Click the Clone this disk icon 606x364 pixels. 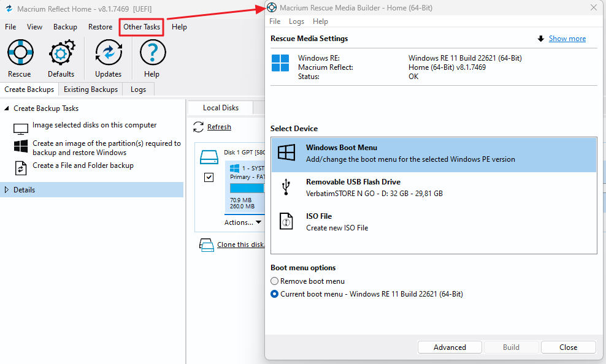pyautogui.click(x=206, y=245)
